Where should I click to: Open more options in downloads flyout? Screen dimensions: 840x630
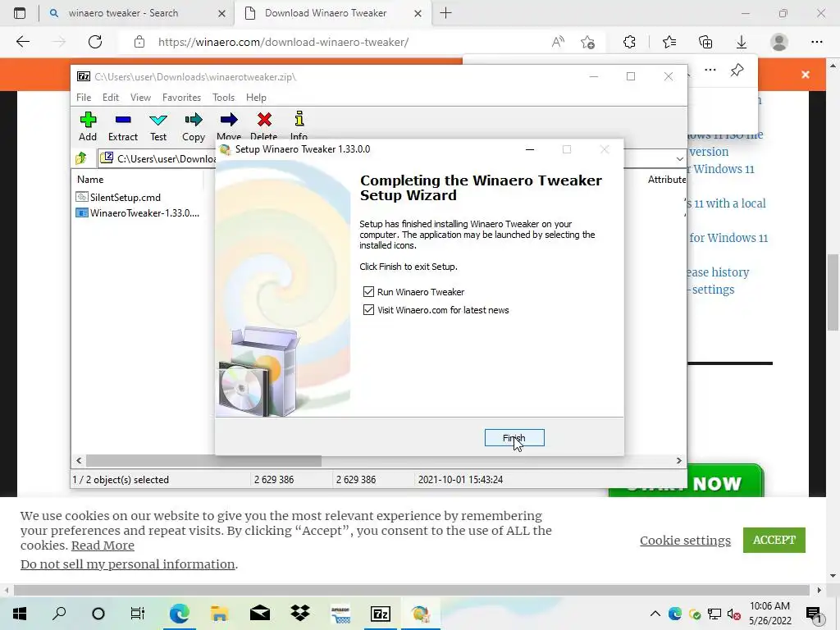coord(710,70)
